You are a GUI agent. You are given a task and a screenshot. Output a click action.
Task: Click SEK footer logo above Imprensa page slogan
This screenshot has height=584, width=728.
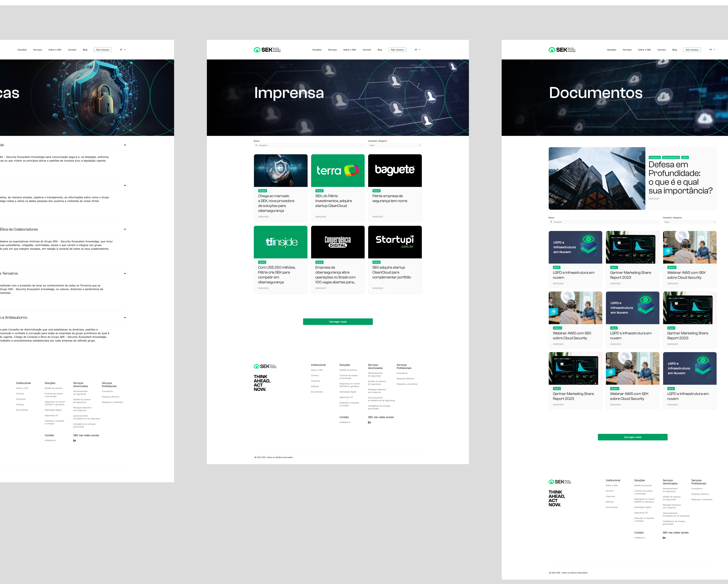(x=265, y=366)
